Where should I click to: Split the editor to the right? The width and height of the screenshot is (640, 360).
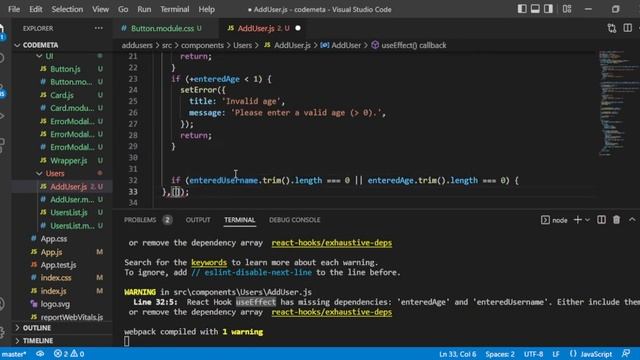point(628,28)
